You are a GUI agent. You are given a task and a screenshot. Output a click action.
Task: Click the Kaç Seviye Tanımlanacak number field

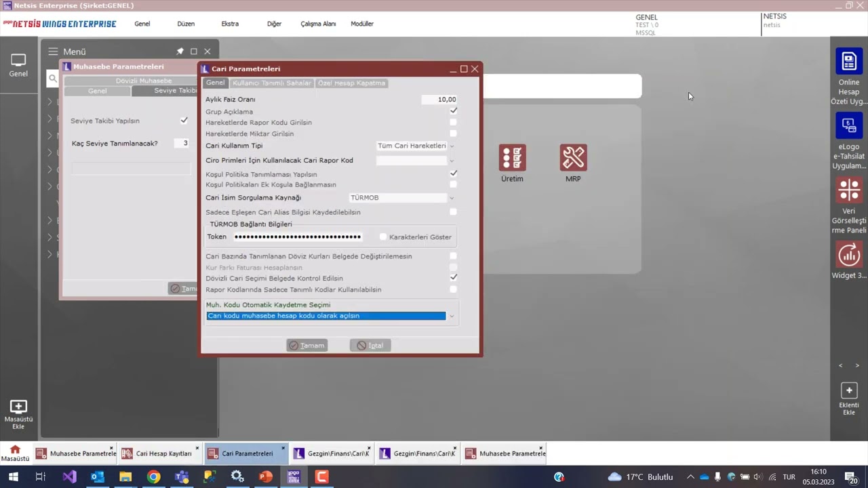(182, 143)
